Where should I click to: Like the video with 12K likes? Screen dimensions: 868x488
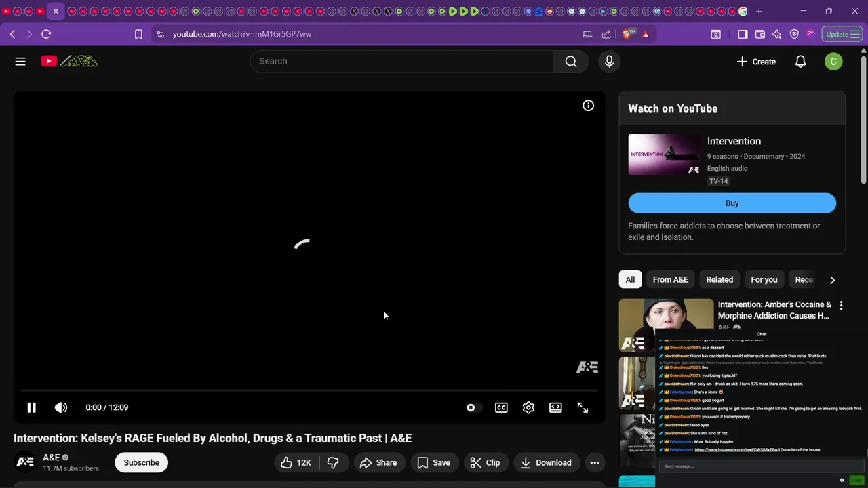click(296, 462)
